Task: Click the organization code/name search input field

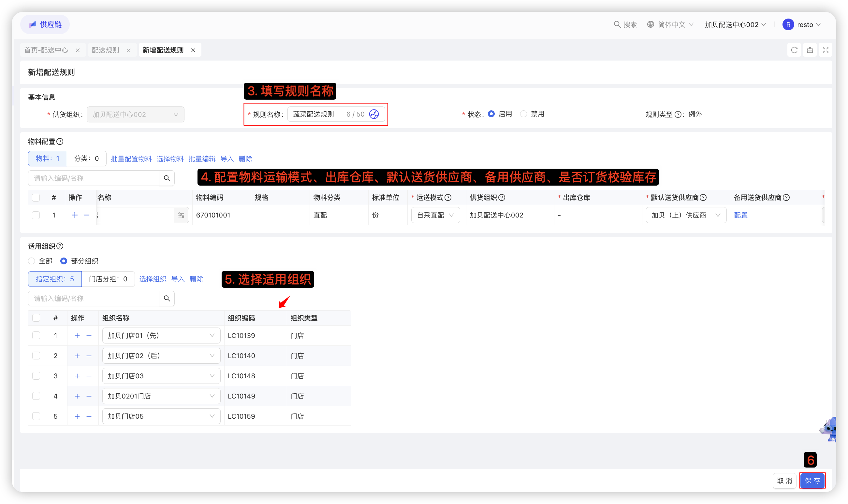Action: [x=94, y=299]
